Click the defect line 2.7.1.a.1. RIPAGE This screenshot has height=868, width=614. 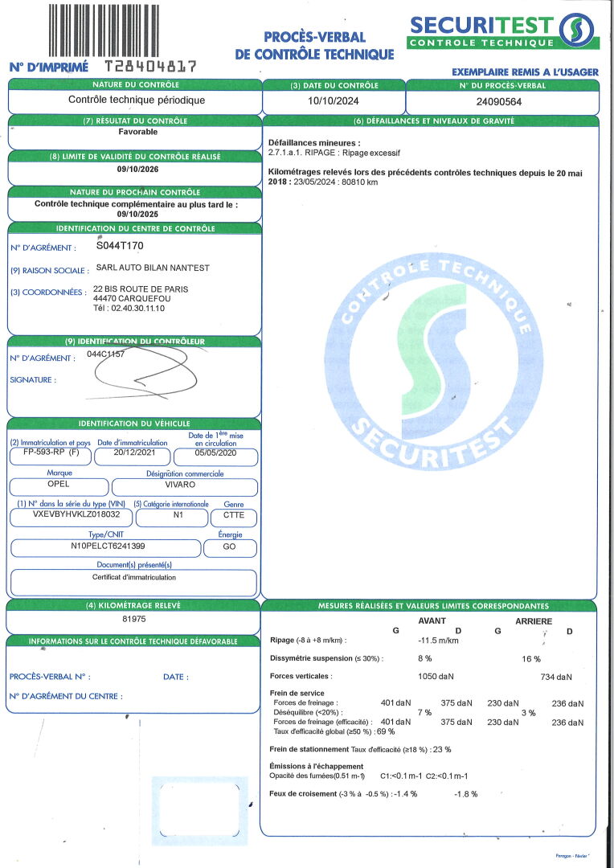334,153
